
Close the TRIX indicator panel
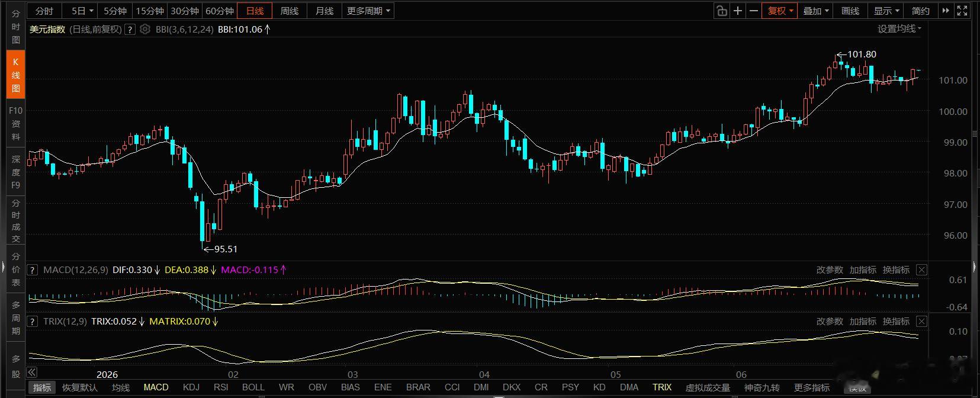pos(922,321)
